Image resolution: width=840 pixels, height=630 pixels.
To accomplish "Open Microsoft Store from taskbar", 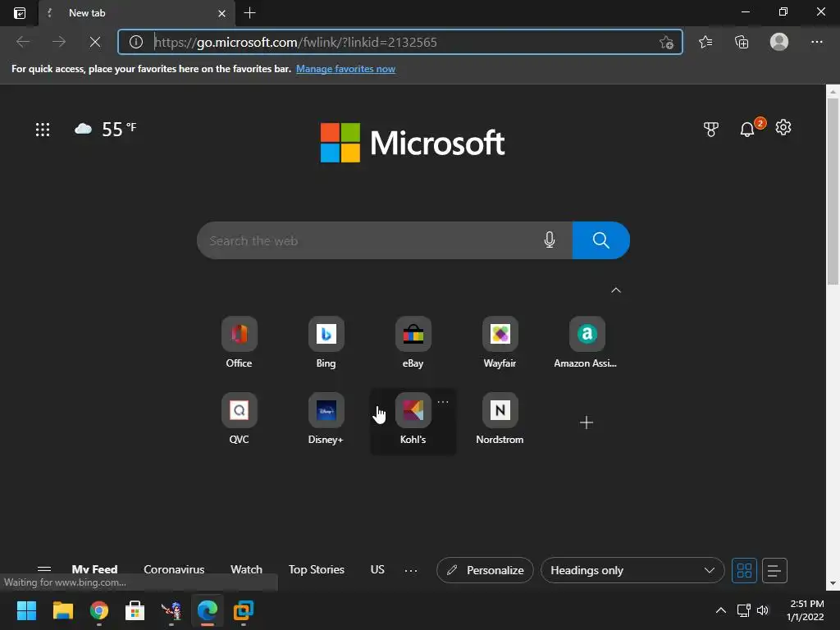I will click(x=135, y=610).
